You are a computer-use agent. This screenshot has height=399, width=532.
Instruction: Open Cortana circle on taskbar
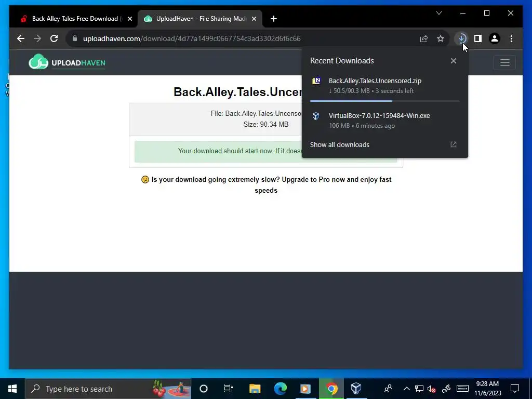(x=204, y=389)
